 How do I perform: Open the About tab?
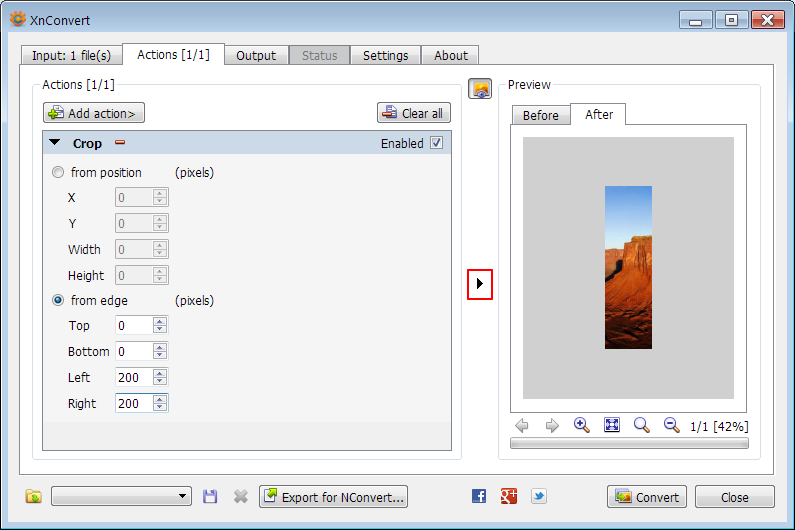point(450,55)
